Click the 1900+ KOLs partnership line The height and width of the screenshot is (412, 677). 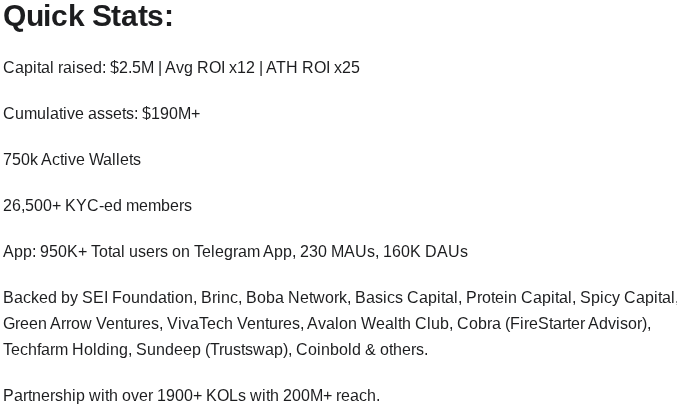click(192, 396)
